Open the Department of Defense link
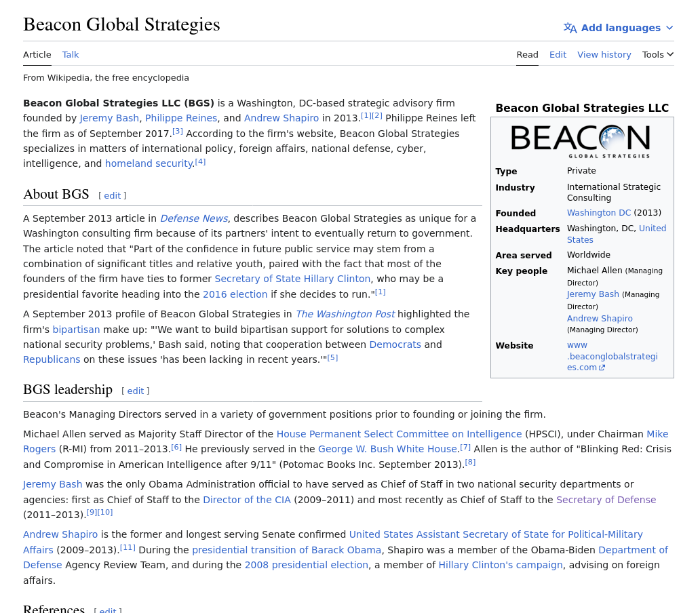This screenshot has height=613, width=700. [633, 550]
